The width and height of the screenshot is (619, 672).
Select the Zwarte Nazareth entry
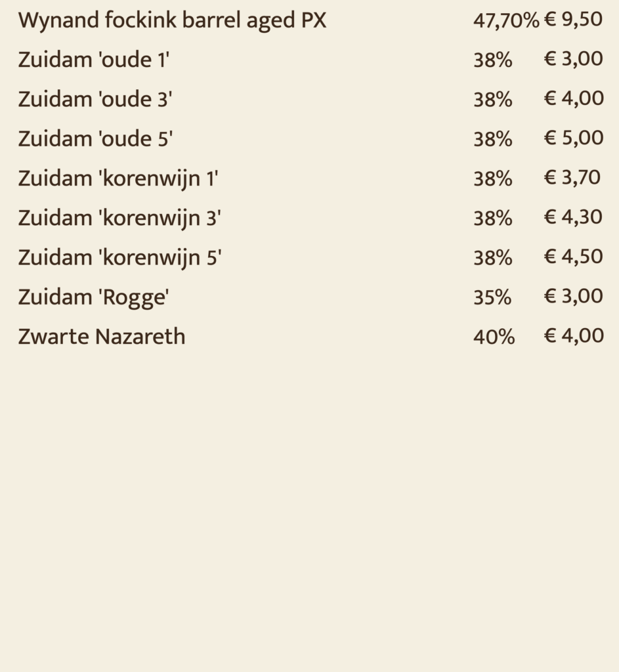[102, 337]
